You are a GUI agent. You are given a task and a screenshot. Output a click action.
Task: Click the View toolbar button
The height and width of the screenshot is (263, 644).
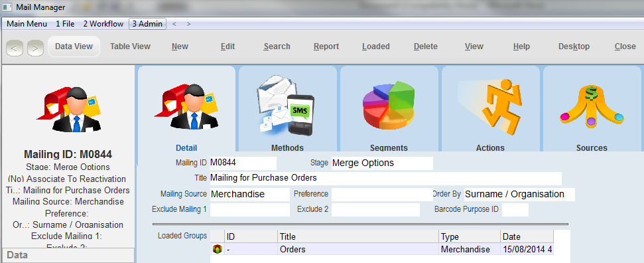(x=474, y=46)
